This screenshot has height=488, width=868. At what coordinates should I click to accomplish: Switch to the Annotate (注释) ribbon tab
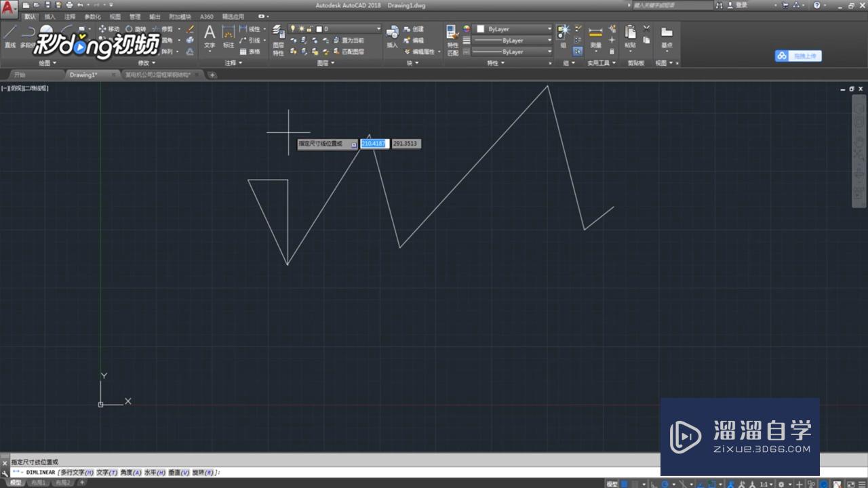pos(70,16)
